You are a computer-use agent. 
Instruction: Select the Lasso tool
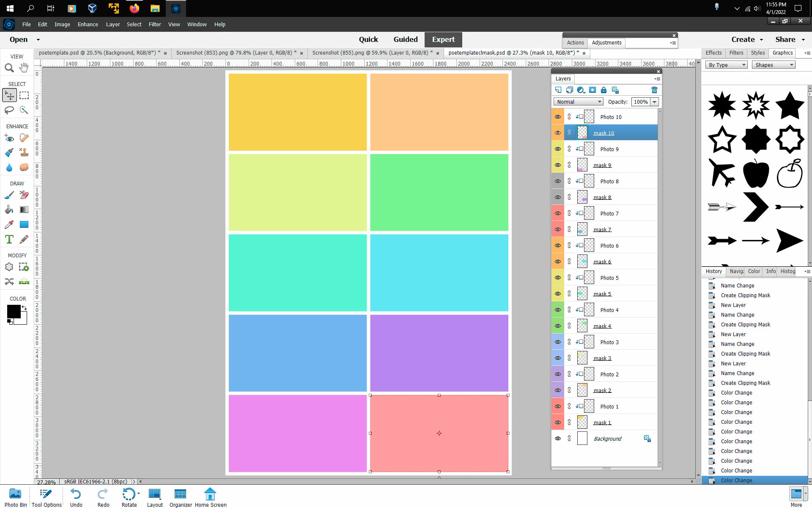pos(9,110)
